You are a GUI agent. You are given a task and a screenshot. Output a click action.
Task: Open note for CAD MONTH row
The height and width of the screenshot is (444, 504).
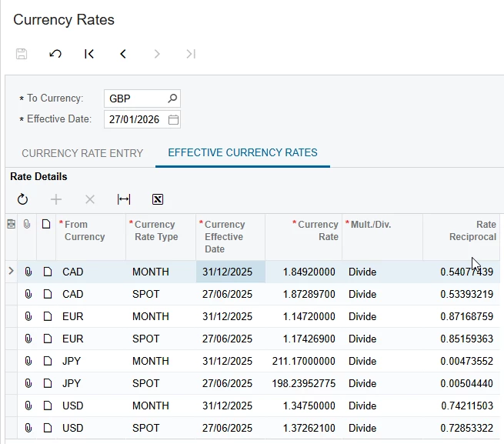coord(48,272)
